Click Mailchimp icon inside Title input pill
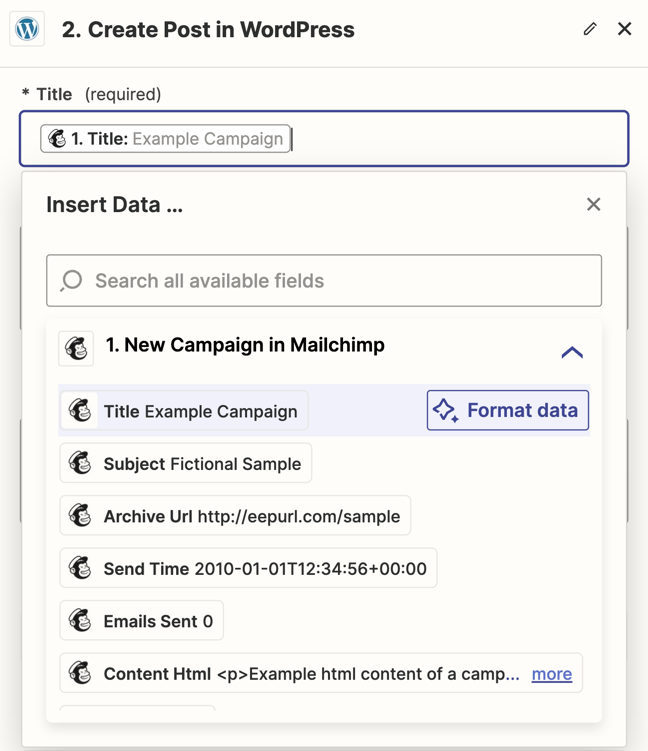 [x=57, y=139]
